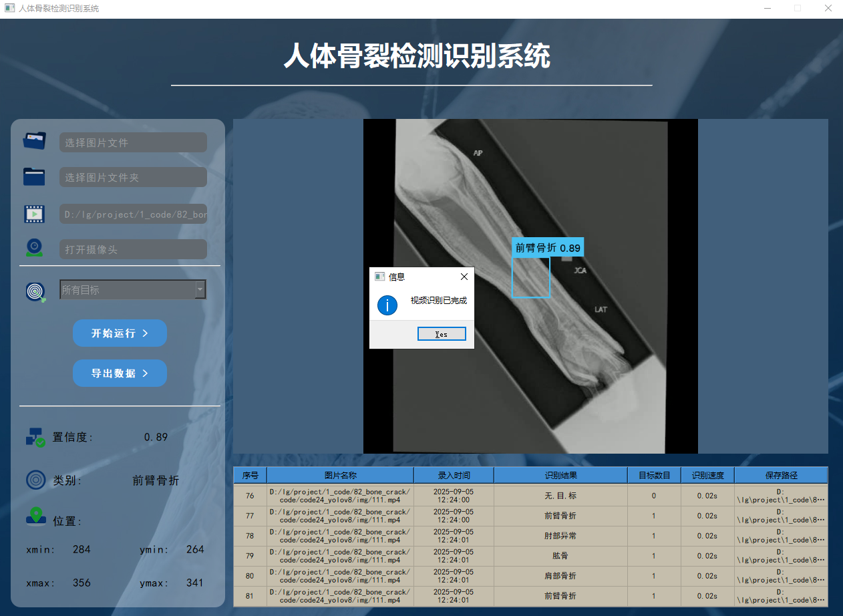Click the 保存路径 column header
The width and height of the screenshot is (843, 616).
tap(781, 475)
